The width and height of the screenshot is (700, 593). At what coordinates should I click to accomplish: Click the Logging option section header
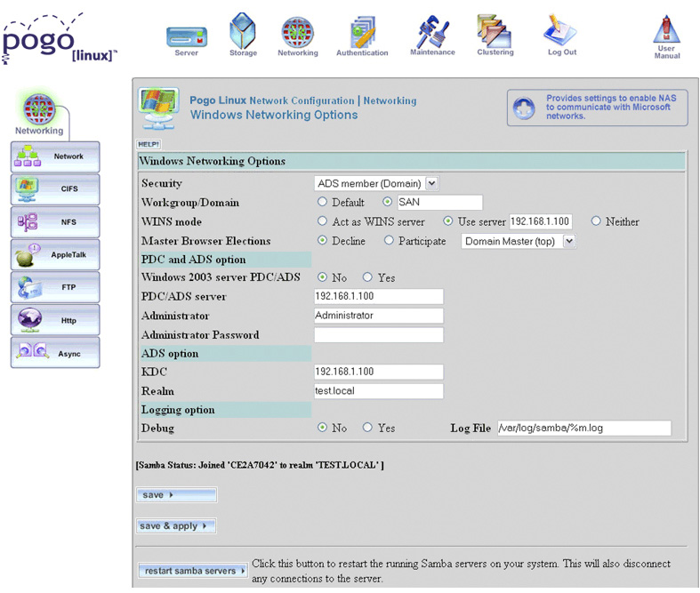coord(225,410)
